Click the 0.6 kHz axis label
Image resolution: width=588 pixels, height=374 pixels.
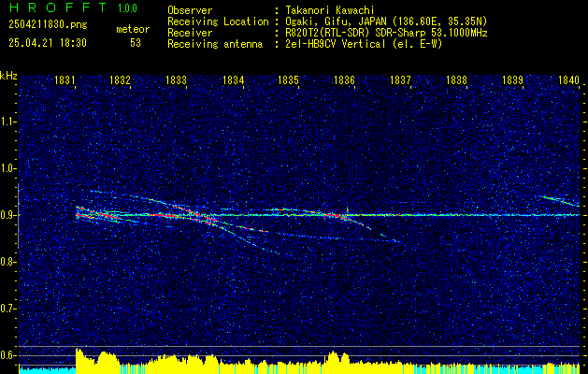7,355
